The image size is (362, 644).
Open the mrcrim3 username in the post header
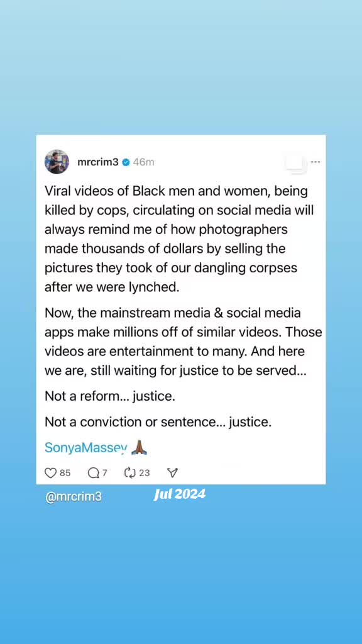(97, 162)
